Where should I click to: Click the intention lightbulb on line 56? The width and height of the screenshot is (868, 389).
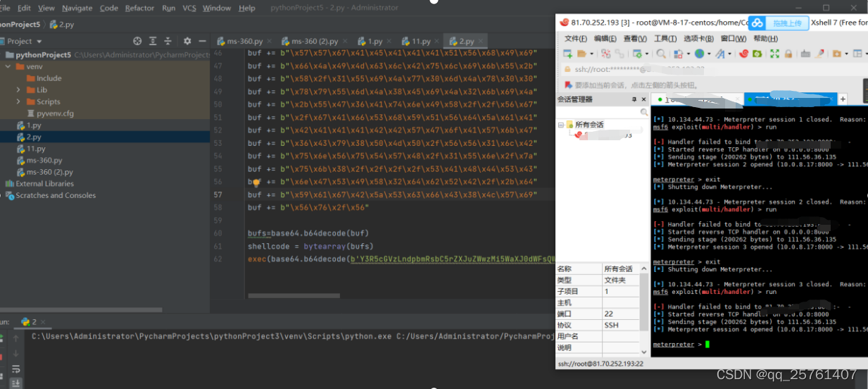click(256, 182)
